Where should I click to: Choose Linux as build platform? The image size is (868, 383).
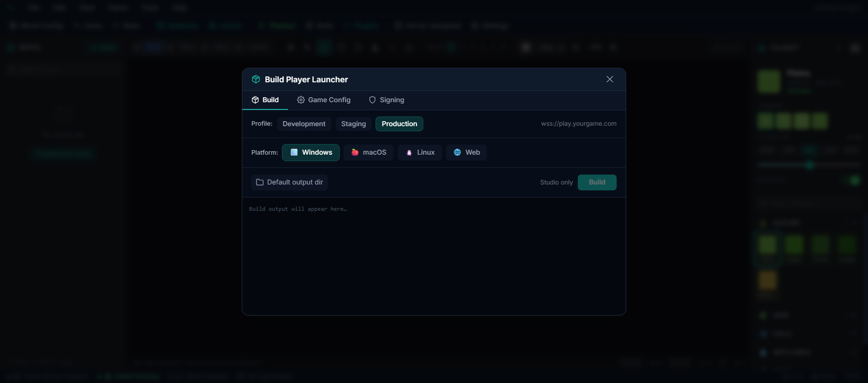(420, 152)
